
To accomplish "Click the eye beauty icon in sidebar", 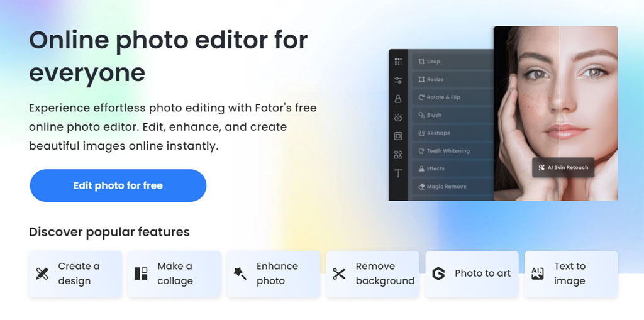I will (398, 118).
